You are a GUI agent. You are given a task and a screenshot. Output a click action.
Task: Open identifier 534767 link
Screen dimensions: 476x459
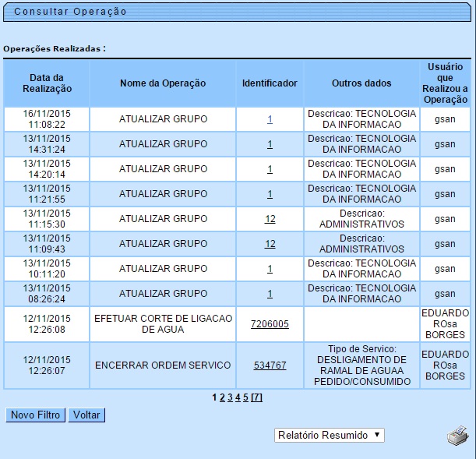pyautogui.click(x=270, y=365)
